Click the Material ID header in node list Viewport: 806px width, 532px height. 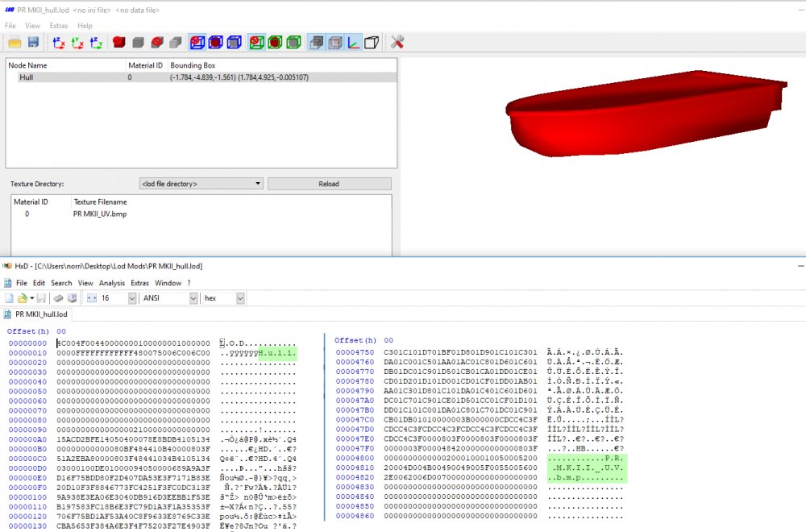[x=145, y=65]
